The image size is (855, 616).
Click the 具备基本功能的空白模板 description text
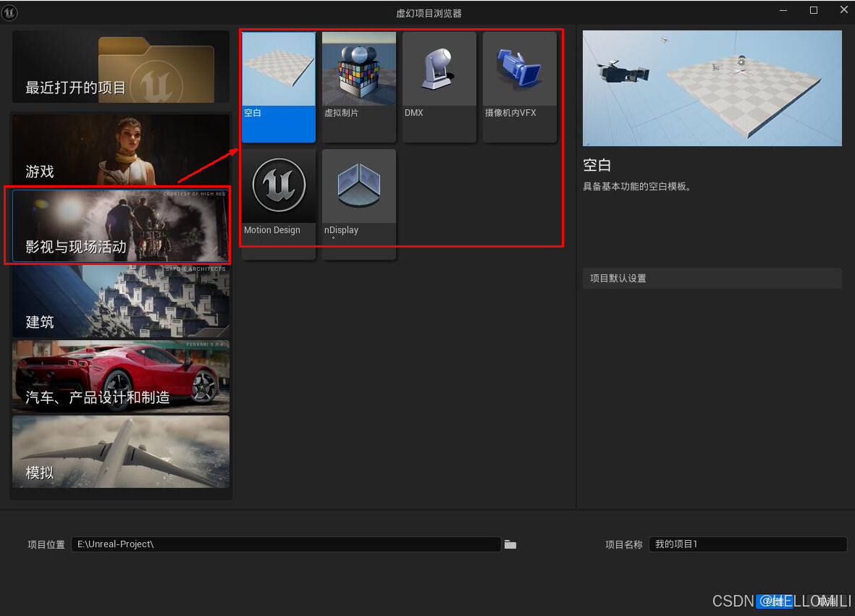[x=637, y=187]
